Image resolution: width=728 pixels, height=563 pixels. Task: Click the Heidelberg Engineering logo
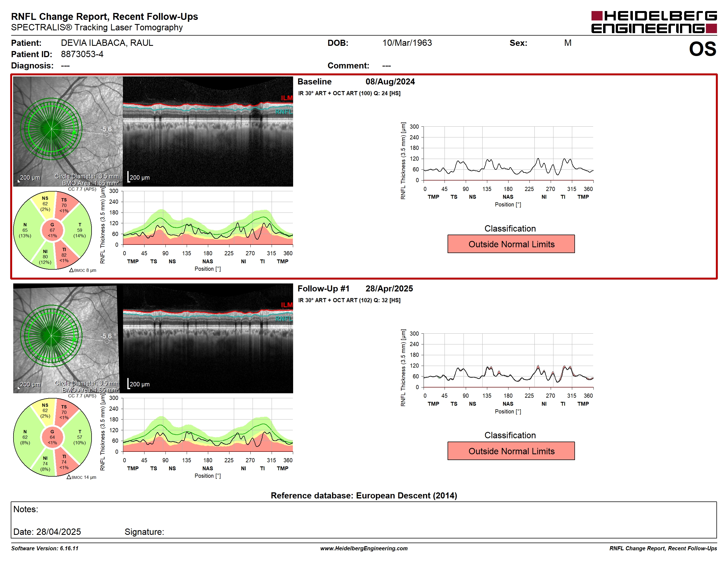pyautogui.click(x=654, y=22)
